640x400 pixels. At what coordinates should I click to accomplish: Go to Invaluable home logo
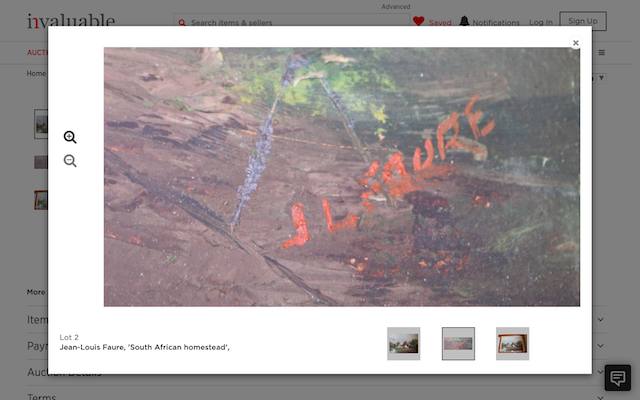(x=70, y=20)
